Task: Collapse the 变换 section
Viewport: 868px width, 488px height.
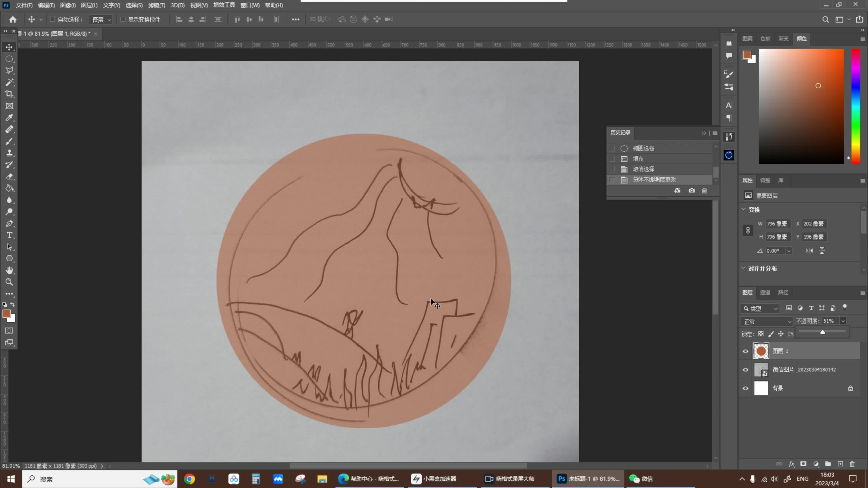Action: coord(744,209)
